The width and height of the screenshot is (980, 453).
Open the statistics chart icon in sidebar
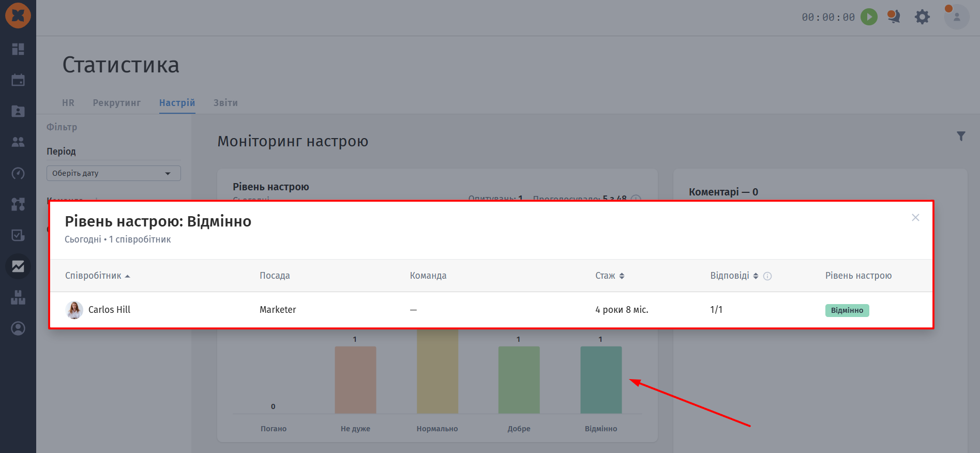(x=18, y=266)
